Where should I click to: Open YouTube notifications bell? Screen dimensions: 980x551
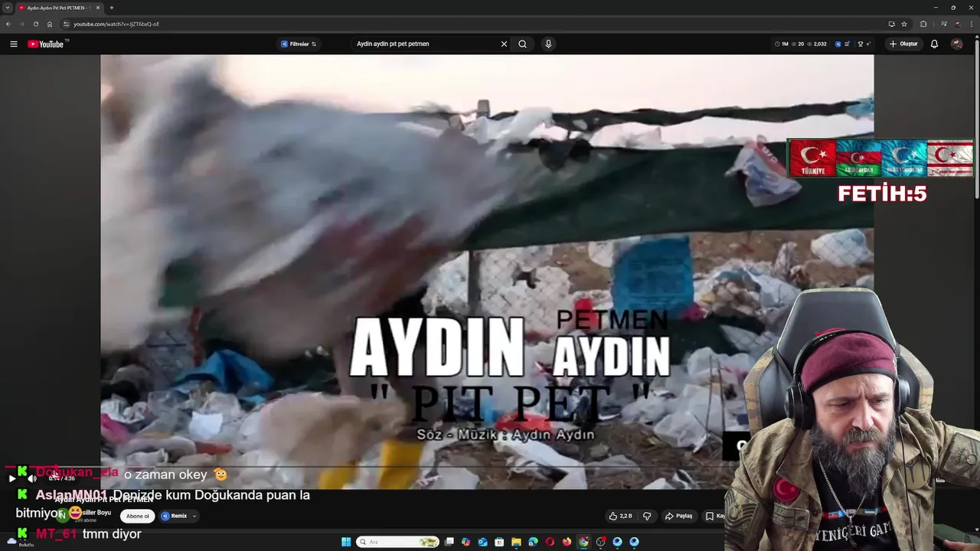click(934, 44)
